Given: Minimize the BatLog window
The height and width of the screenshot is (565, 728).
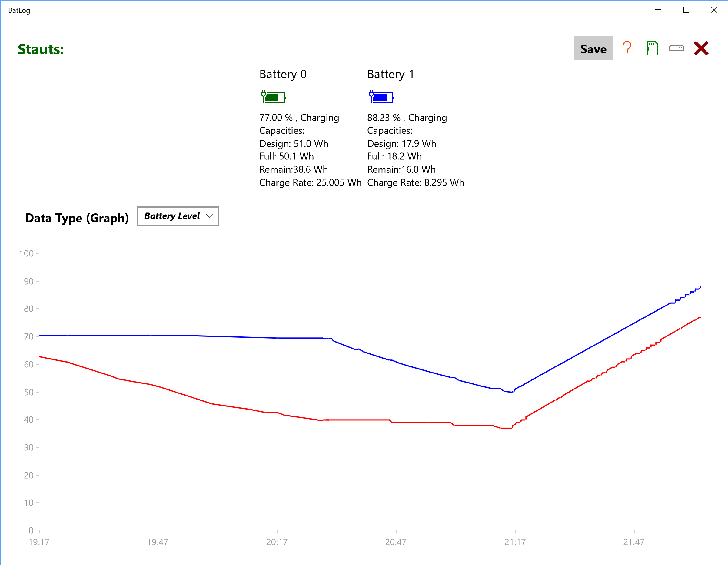Looking at the screenshot, I should (658, 10).
